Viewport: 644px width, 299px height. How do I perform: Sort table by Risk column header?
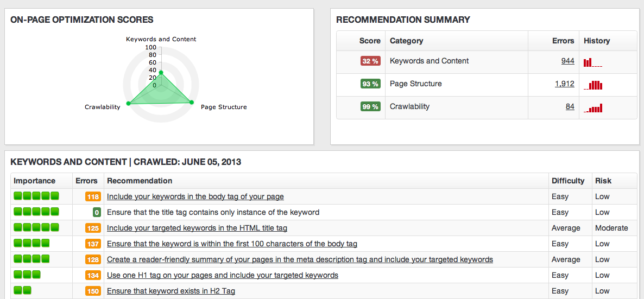tap(603, 181)
